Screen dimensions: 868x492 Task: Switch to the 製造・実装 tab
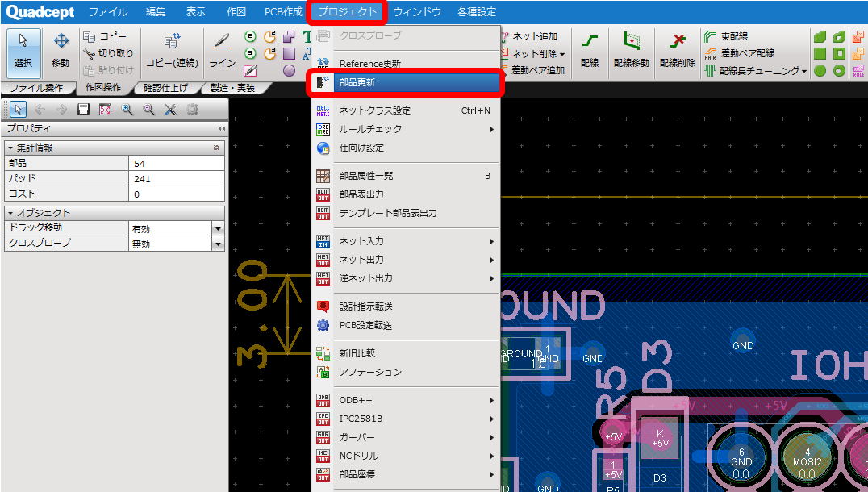[232, 87]
